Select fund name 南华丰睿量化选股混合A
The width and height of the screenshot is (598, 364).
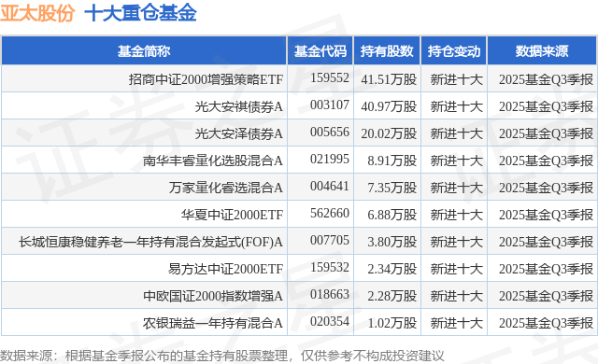pos(213,161)
